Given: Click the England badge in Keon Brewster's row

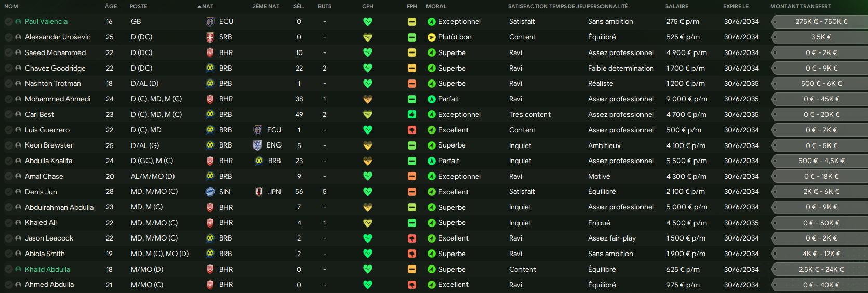Looking at the screenshot, I should pos(258,145).
